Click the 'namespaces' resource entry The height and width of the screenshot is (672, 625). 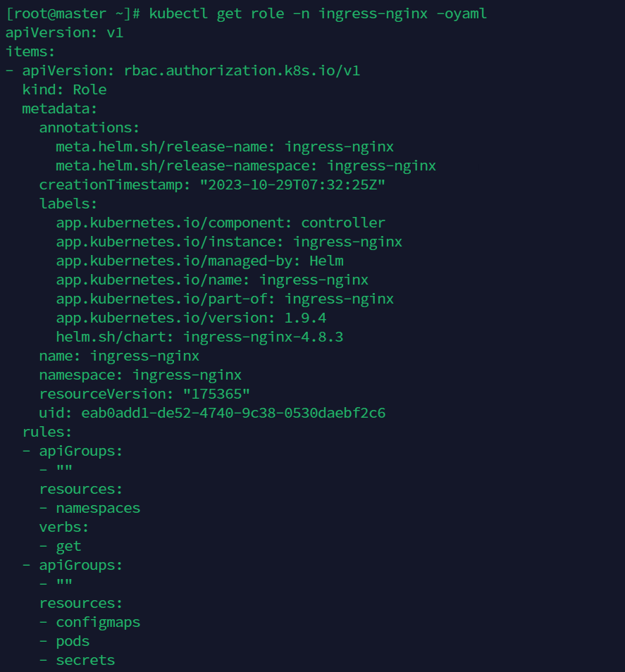(98, 508)
